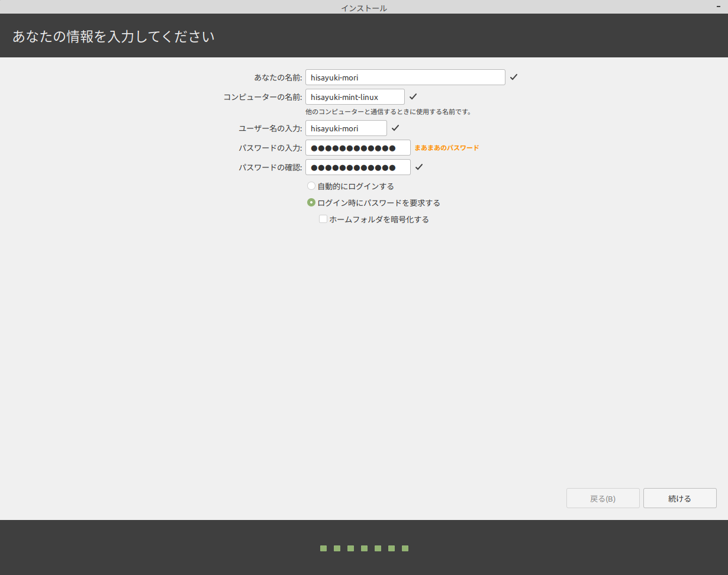This screenshot has height=575, width=728.
Task: Click the インストール title bar text
Action: pyautogui.click(x=364, y=8)
